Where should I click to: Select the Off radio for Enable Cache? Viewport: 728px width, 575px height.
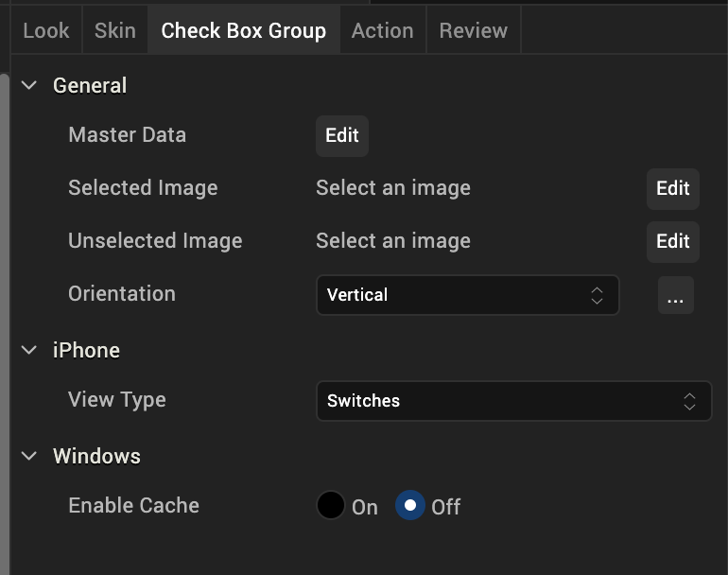coord(410,506)
